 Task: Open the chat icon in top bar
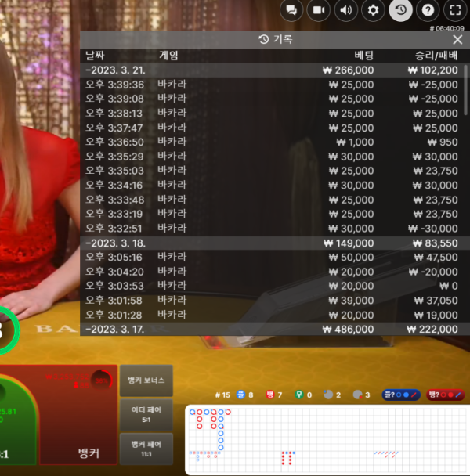(x=291, y=10)
